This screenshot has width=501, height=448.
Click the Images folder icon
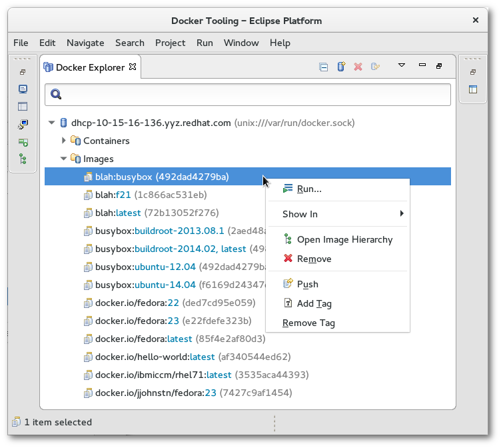tap(76, 158)
